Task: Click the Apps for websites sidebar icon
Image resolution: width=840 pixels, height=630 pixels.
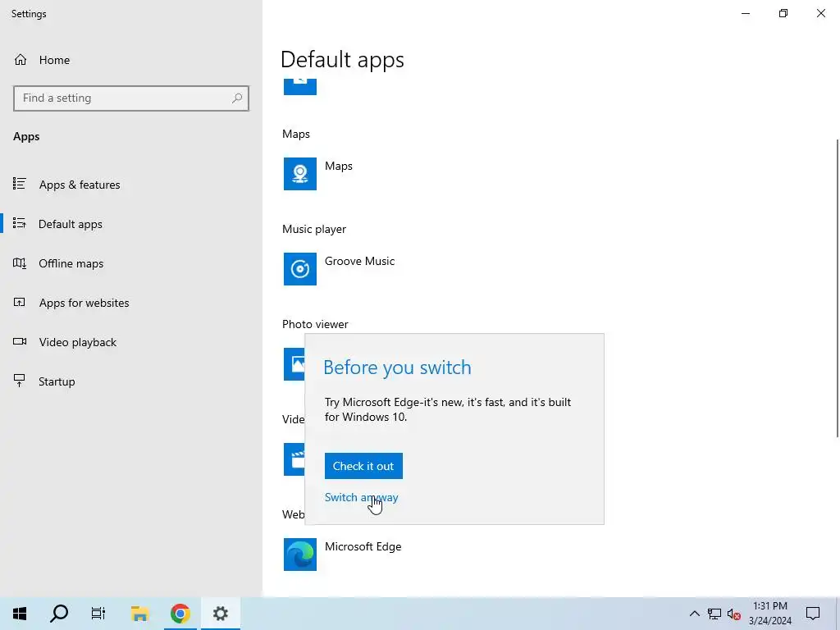Action: coord(20,302)
